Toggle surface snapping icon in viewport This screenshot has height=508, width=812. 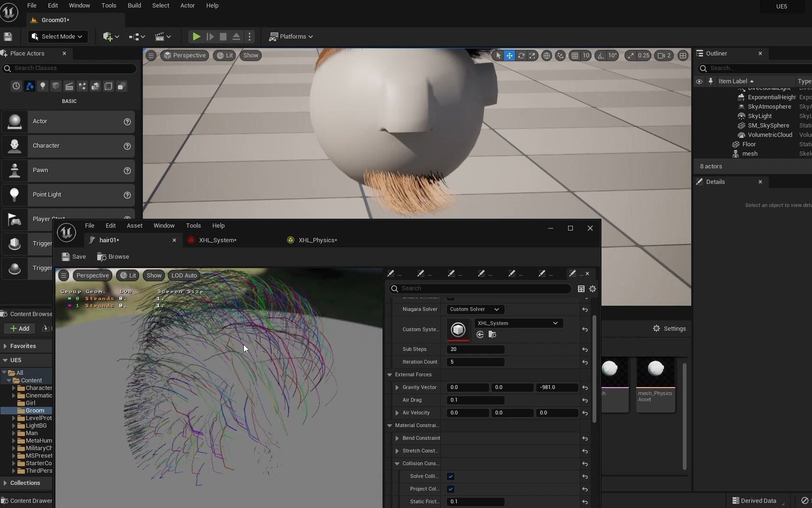(x=560, y=56)
